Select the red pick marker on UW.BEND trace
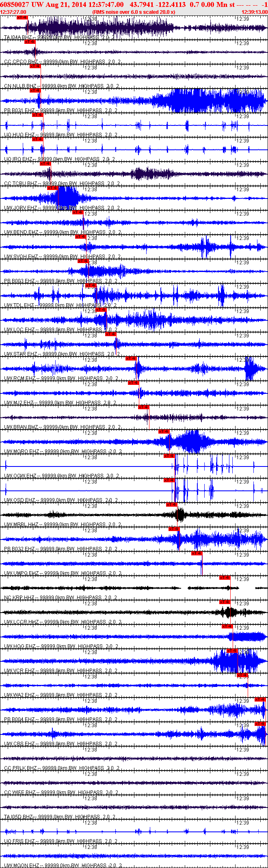The image size is (268, 868). pyautogui.click(x=78, y=212)
